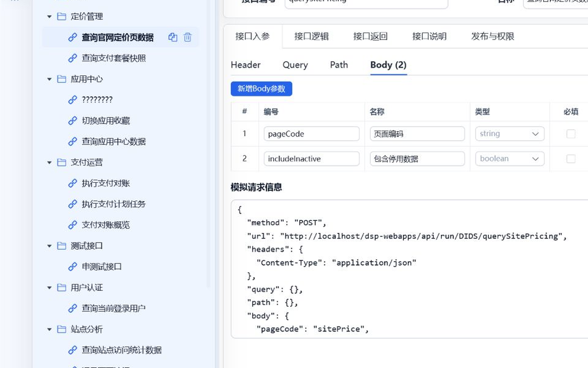Click the folder icon of 应用中心
588x368 pixels.
tap(62, 79)
